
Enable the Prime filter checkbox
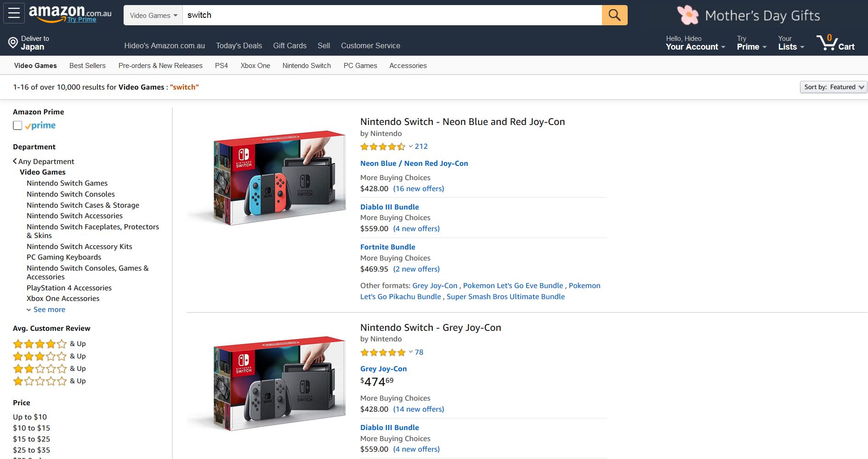coord(17,125)
